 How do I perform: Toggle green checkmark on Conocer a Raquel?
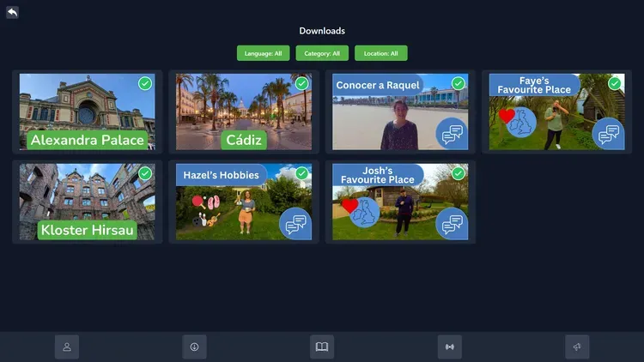point(459,84)
